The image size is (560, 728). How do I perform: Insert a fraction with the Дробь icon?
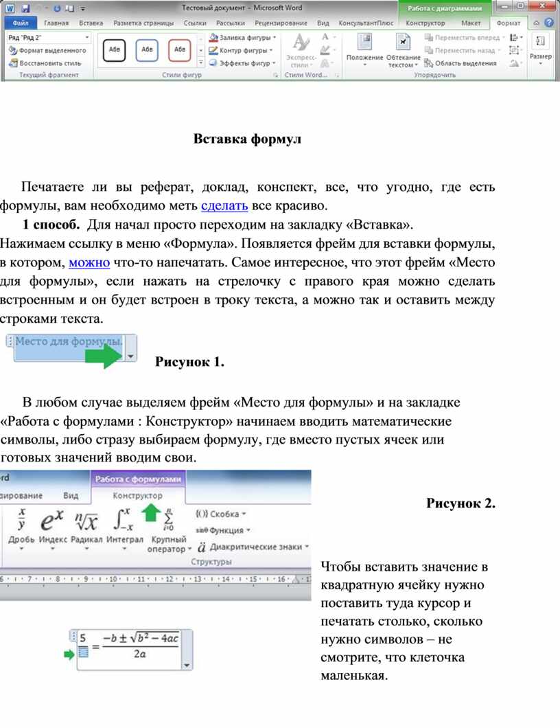pos(21,529)
